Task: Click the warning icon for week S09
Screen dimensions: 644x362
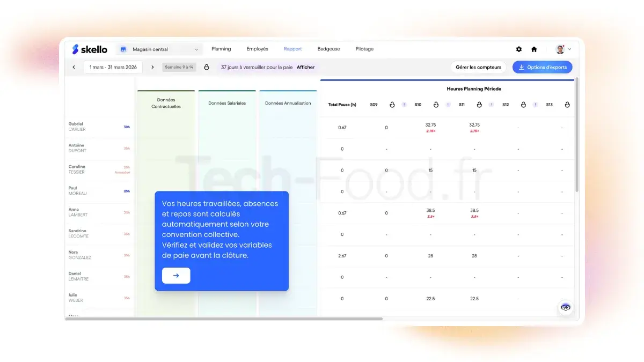Action: tap(404, 105)
